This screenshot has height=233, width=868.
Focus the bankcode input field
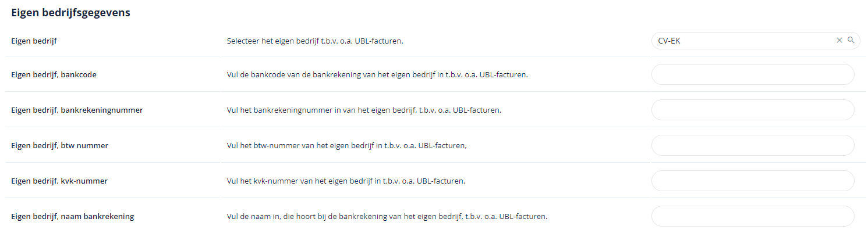coord(753,74)
